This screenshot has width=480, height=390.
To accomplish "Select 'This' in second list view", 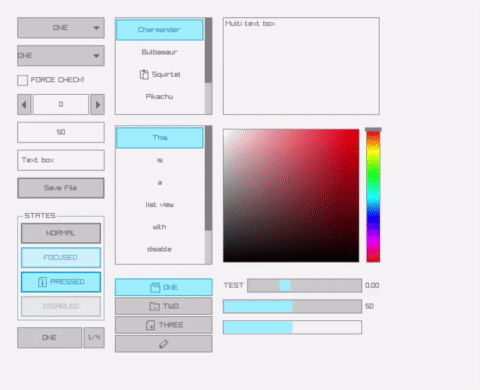I will point(160,138).
